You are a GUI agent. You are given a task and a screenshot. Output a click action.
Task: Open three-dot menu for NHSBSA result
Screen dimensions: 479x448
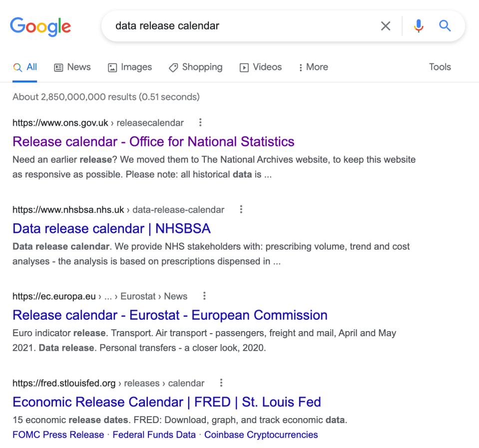pyautogui.click(x=241, y=209)
